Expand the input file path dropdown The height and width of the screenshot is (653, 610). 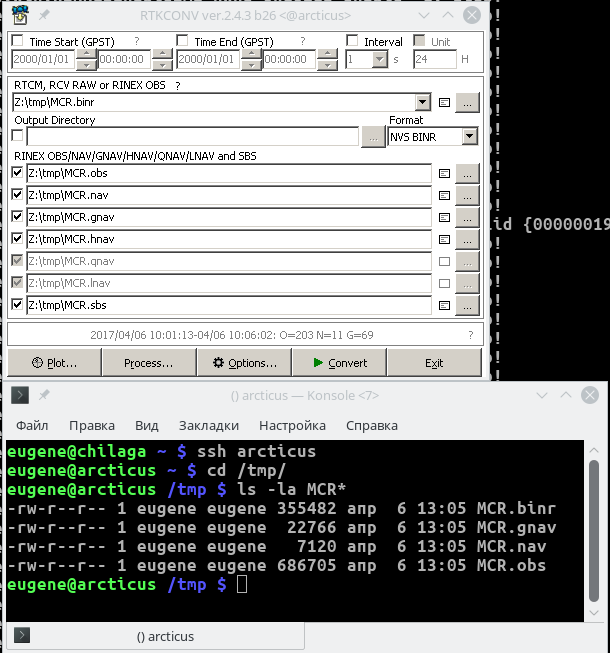(x=423, y=102)
